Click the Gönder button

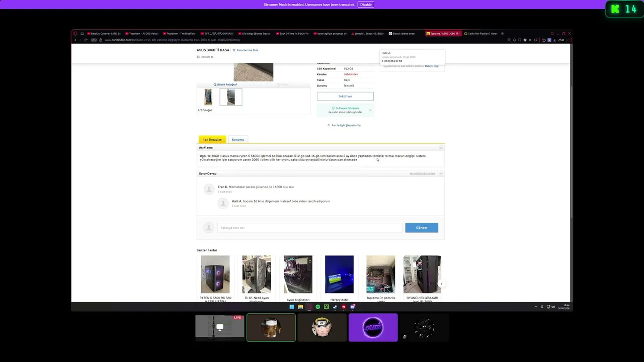pyautogui.click(x=422, y=228)
